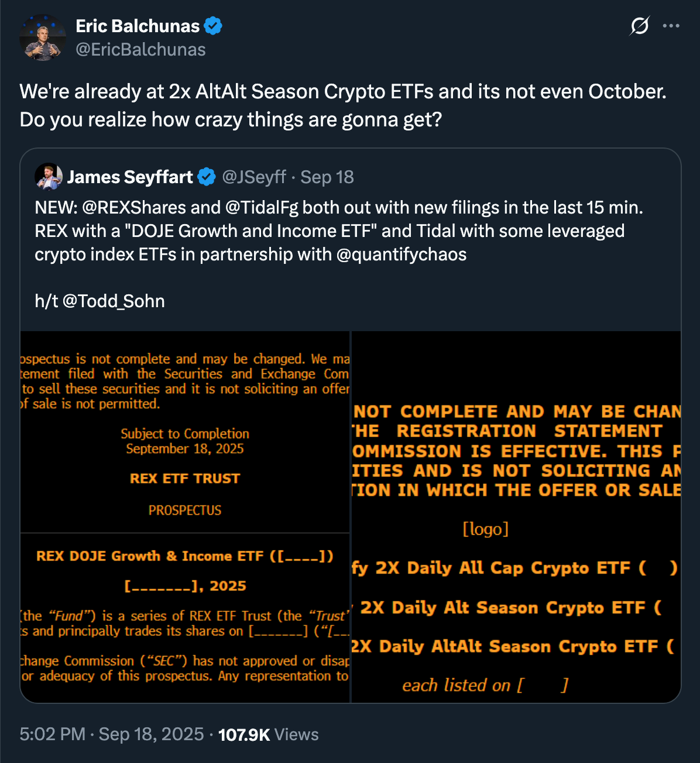Open the Eric Balchunas display name
Screen dimensions: 700x763
[138, 26]
